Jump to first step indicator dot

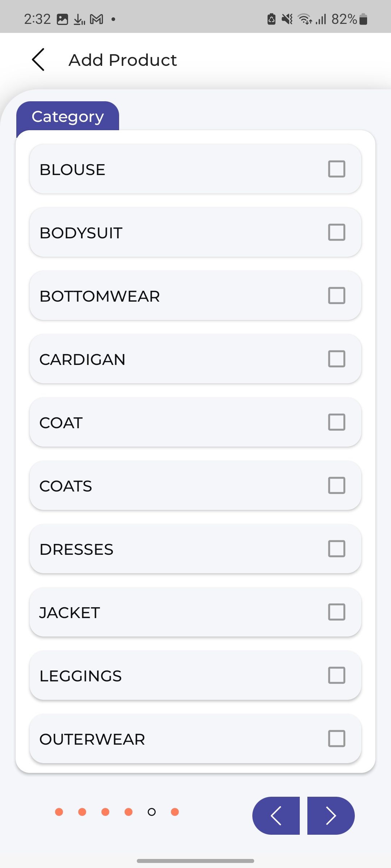[59, 812]
